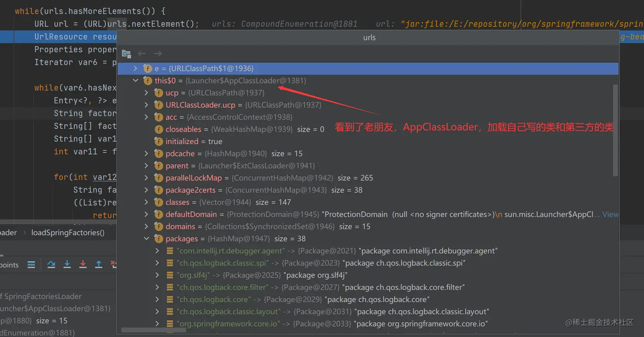
Task: Expand the acc AccessControlContext node
Action: [x=146, y=117]
